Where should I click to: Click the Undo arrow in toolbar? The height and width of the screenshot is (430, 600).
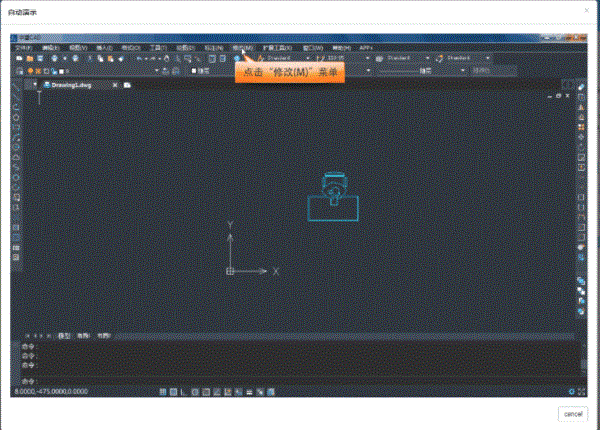[x=139, y=59]
